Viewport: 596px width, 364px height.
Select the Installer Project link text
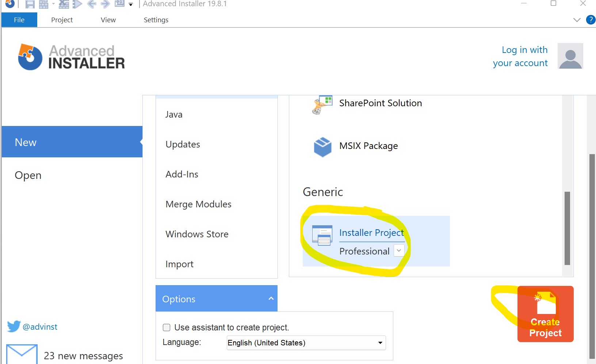371,233
